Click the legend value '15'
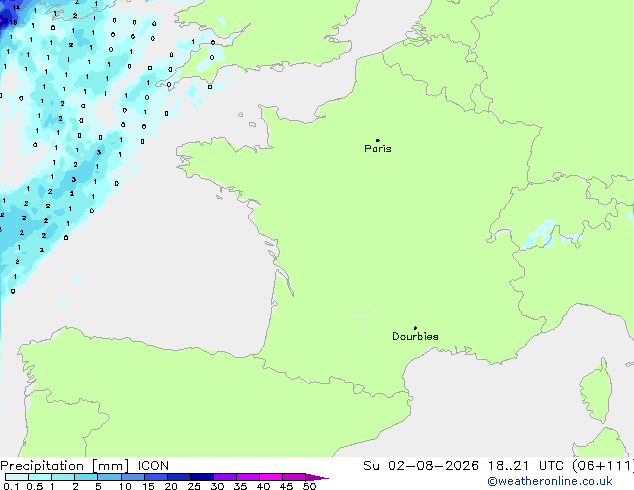Image resolution: width=634 pixels, height=490 pixels. tap(148, 486)
